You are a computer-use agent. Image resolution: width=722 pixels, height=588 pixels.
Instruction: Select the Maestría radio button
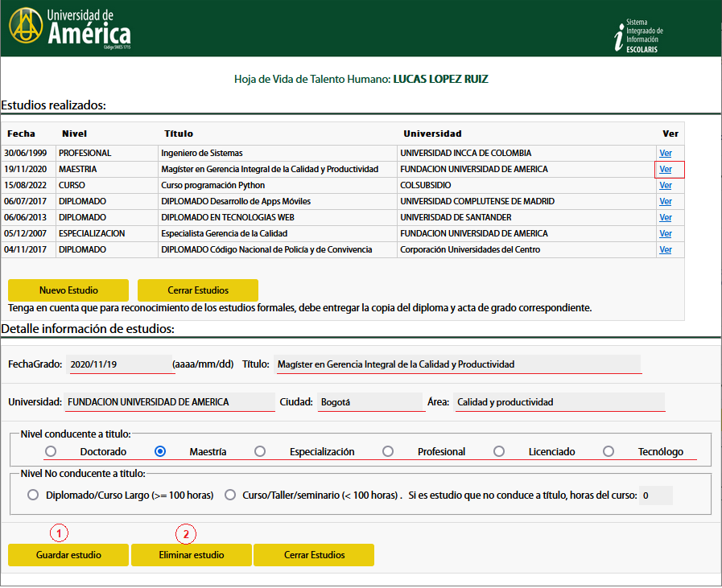[160, 451]
